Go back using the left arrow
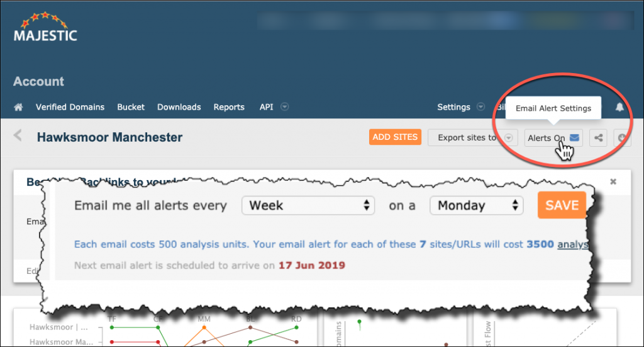The image size is (644, 347). pos(18,135)
